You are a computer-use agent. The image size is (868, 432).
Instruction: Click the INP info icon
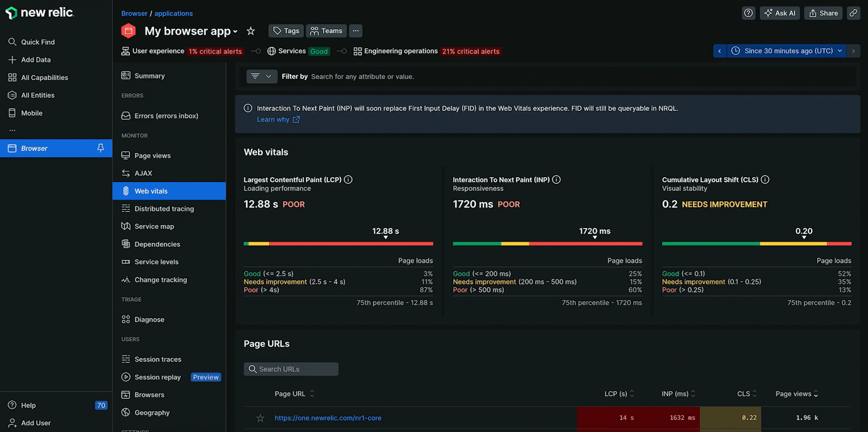pos(556,180)
